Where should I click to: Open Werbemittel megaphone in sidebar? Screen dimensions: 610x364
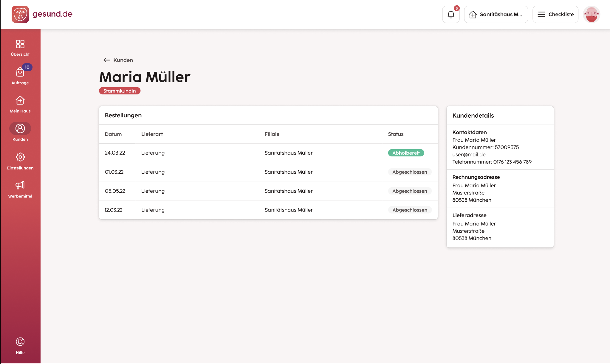point(20,190)
